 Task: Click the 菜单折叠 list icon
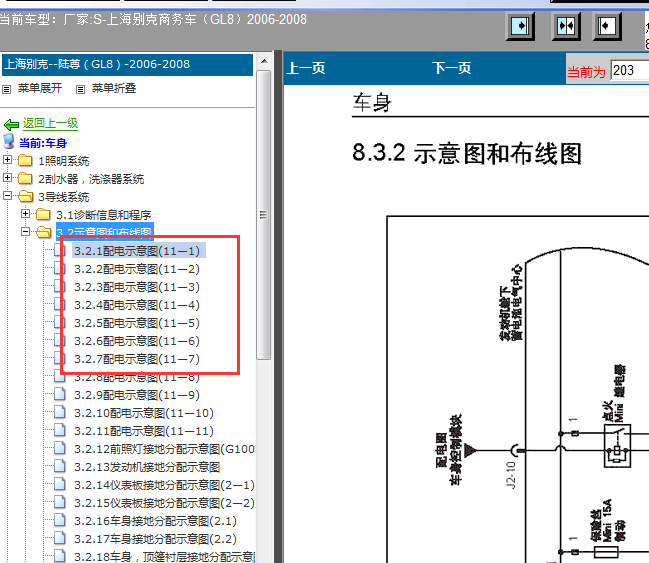(80, 89)
